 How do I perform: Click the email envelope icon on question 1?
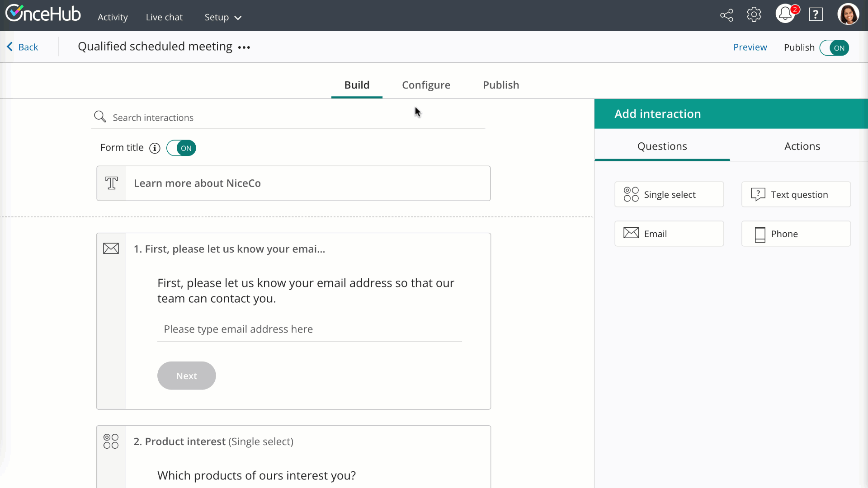point(111,249)
